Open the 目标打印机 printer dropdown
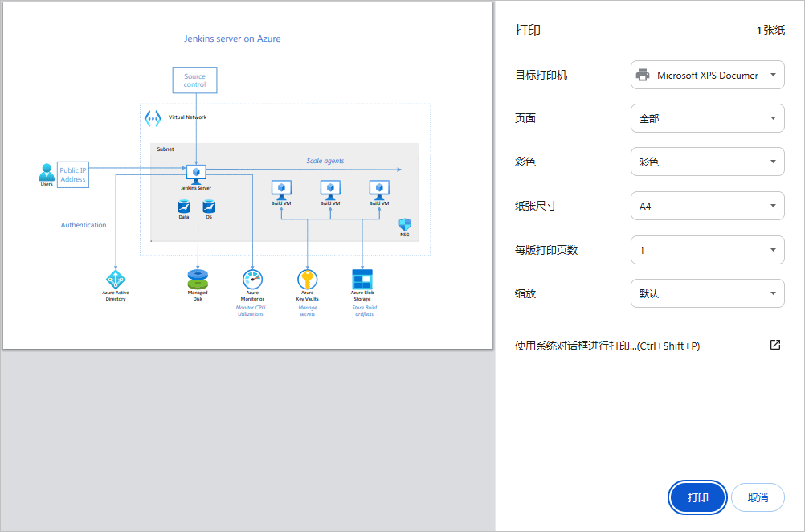Viewport: 805px width, 532px height. pos(707,75)
